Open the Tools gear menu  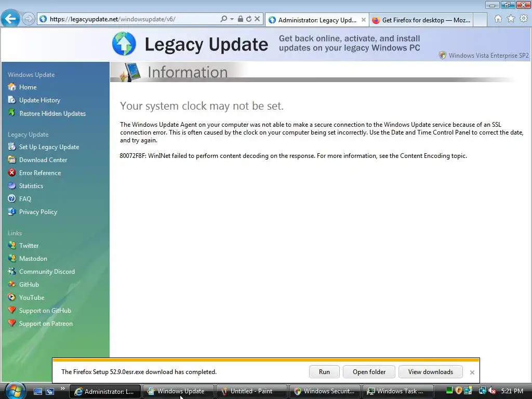524,19
